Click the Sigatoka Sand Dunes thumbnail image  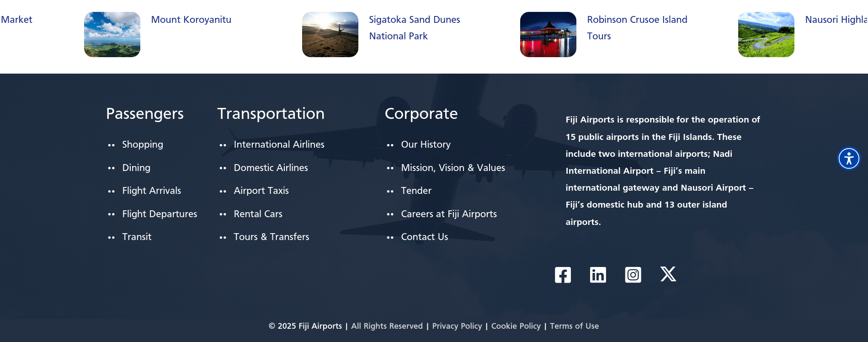coord(330,35)
